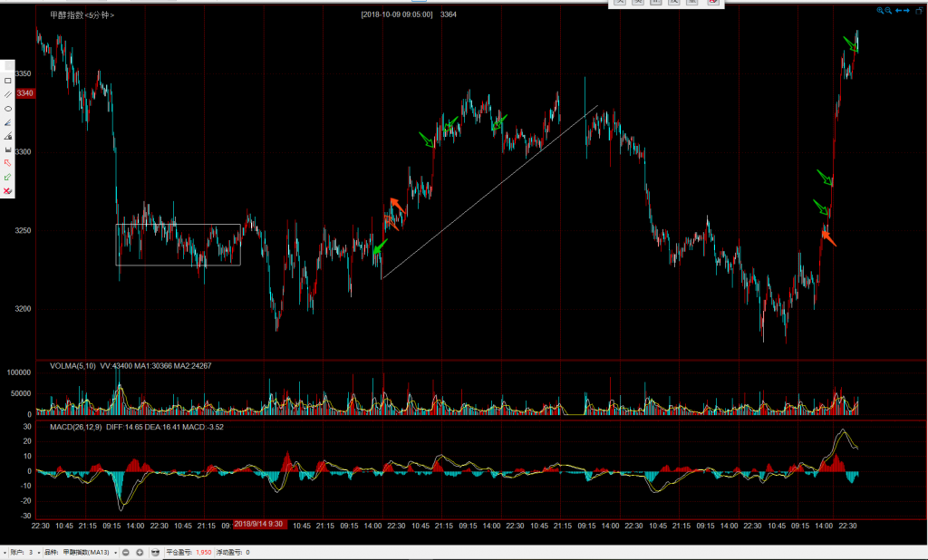Open the 品种 instrument dropdown arrow
Screen dimensions: 928x560
tap(116, 552)
